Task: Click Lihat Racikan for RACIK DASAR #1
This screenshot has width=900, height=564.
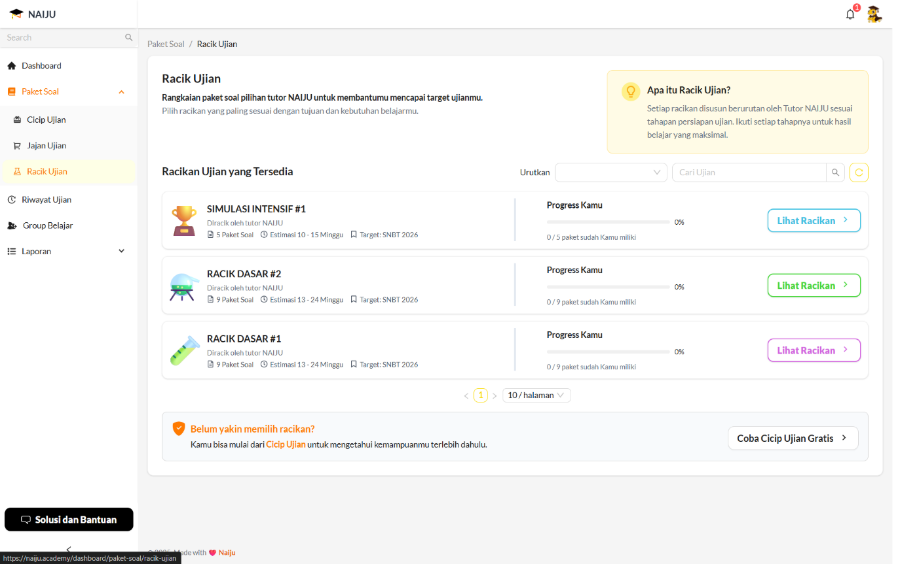Action: [814, 350]
